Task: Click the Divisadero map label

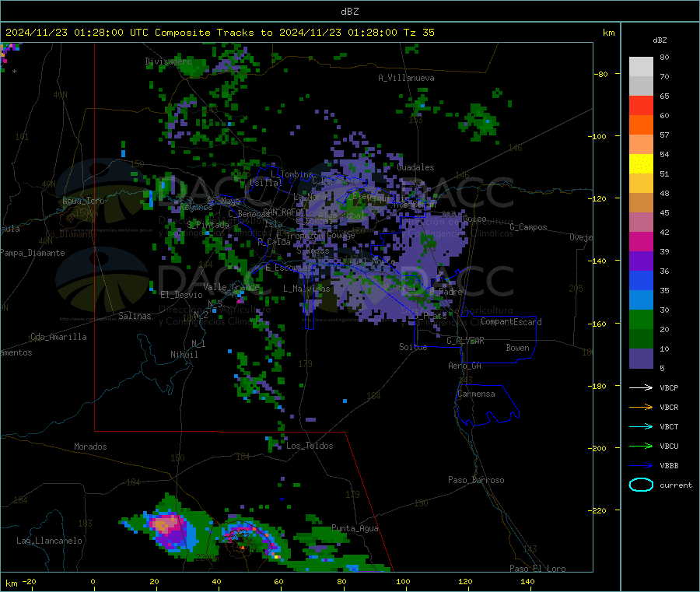Action: tap(168, 61)
